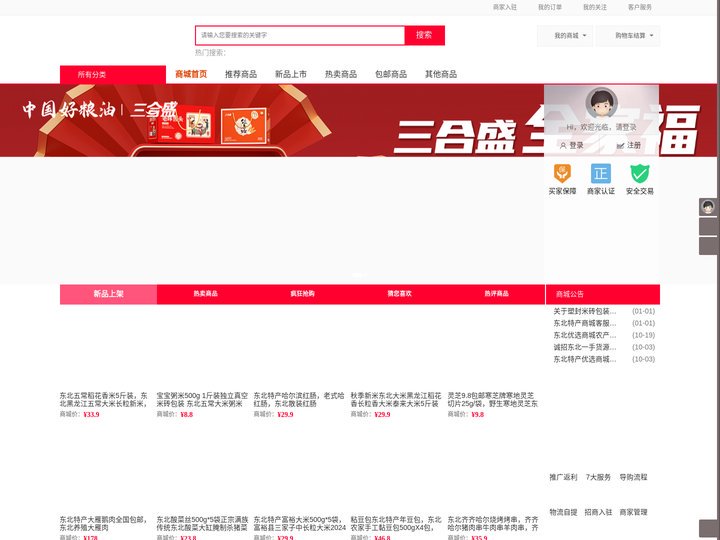Image resolution: width=720 pixels, height=540 pixels.
Task: Open product 东北五常稻花香米5斤装
Action: pos(104,399)
